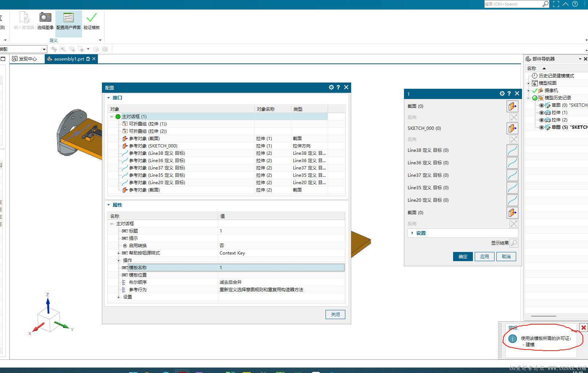Expand 模型视图 node in navigator

528,83
